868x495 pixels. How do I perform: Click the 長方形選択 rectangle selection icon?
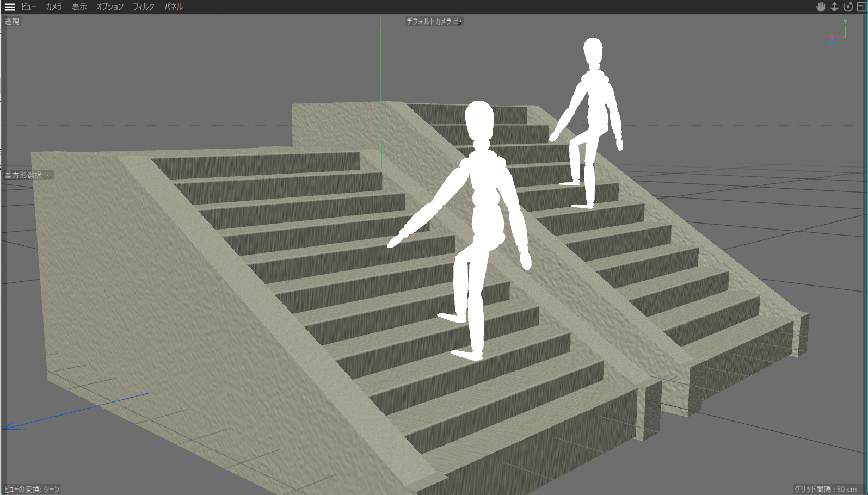tap(48, 175)
